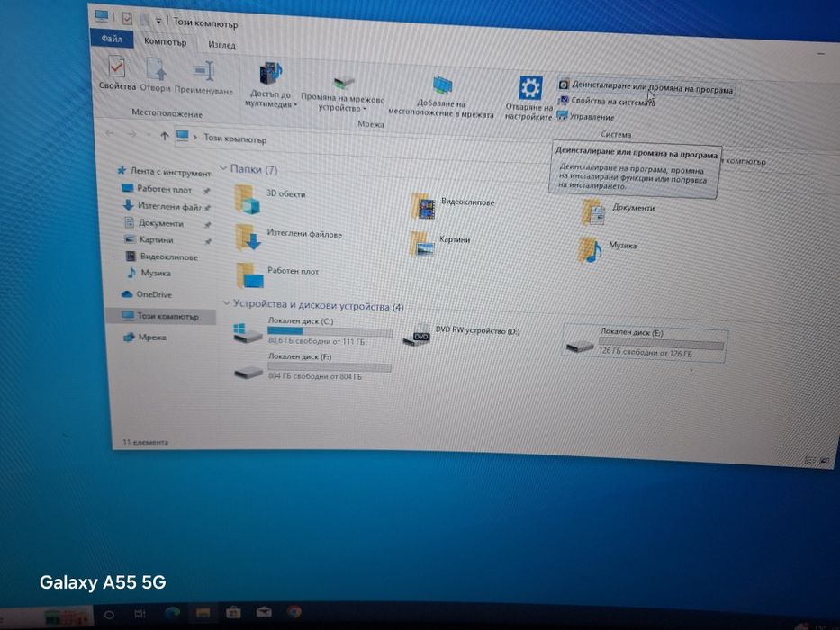Open the Достъп до мултимедия dropdown
The height and width of the screenshot is (630, 840).
click(270, 85)
